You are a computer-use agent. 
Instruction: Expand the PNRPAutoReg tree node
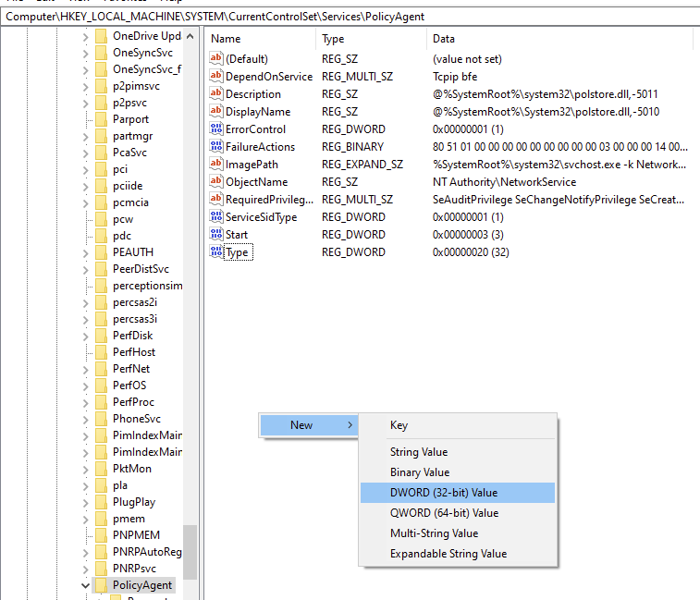coord(85,553)
